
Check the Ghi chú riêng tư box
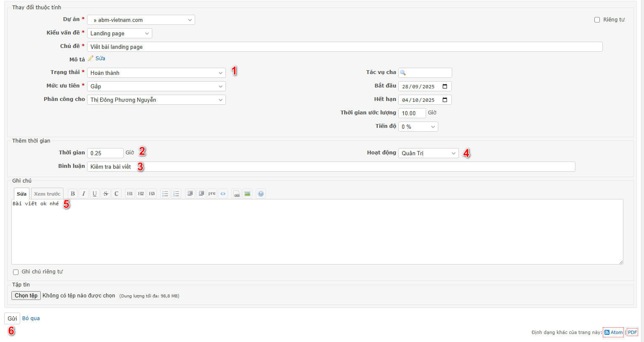(x=16, y=272)
